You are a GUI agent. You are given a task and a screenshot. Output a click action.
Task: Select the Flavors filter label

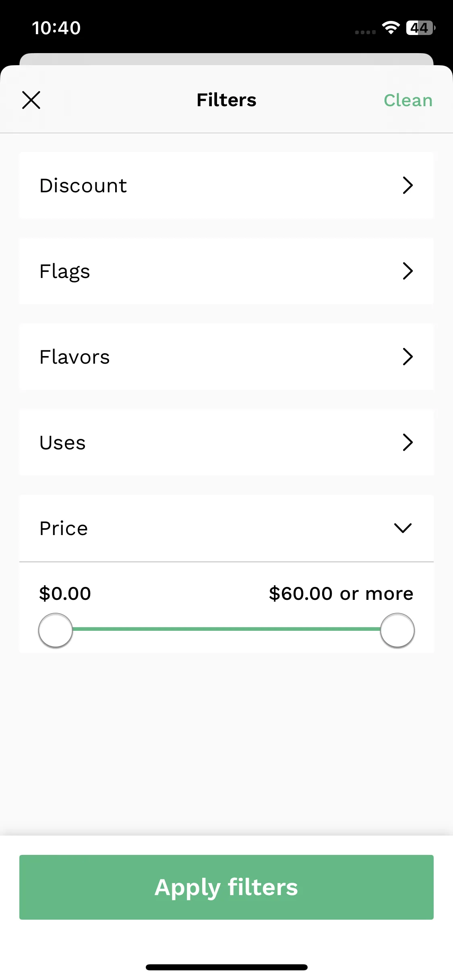[74, 357]
